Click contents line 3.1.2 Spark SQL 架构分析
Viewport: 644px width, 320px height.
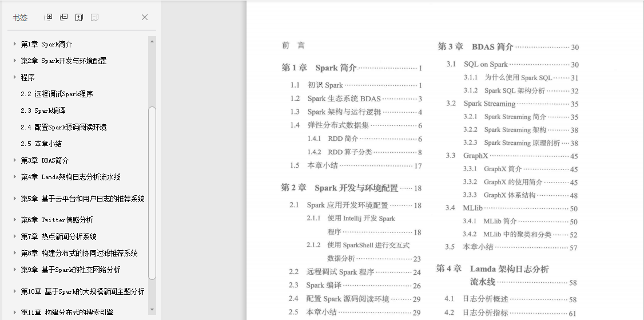click(x=521, y=91)
